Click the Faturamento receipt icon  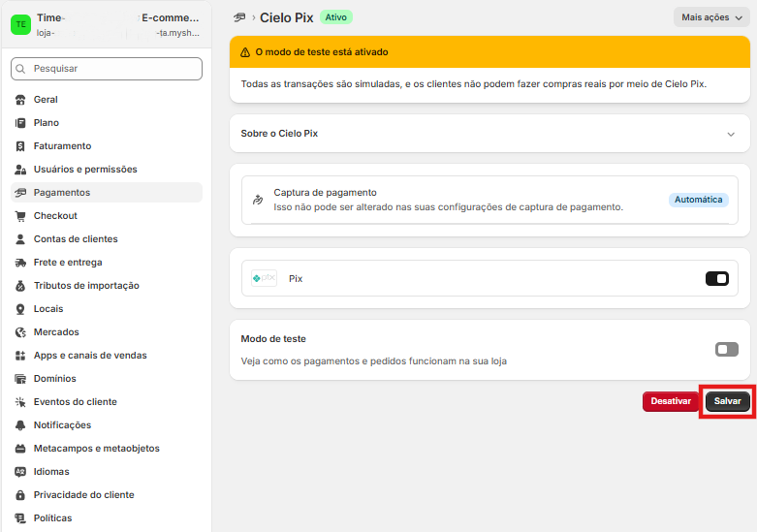click(x=20, y=146)
